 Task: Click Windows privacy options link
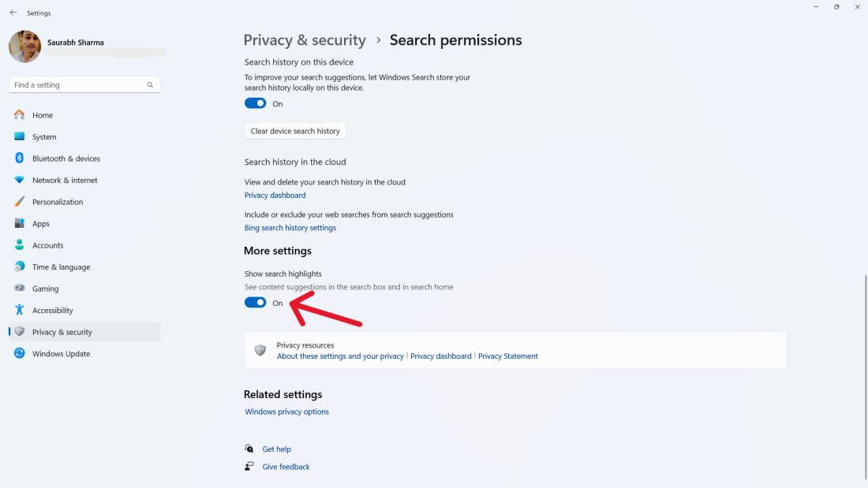(286, 412)
